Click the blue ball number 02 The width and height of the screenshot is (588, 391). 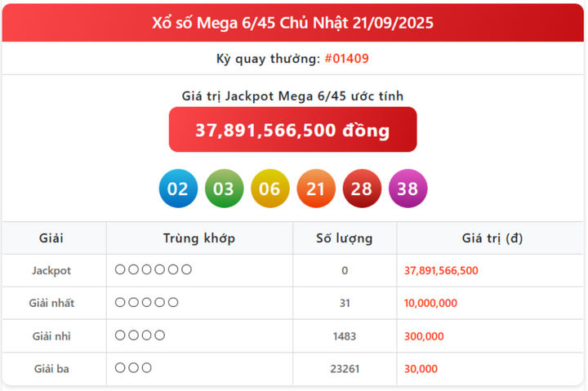coord(178,189)
